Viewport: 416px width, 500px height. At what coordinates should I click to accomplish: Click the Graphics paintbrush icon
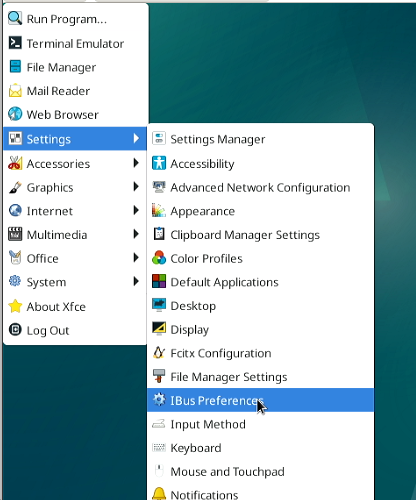(15, 187)
